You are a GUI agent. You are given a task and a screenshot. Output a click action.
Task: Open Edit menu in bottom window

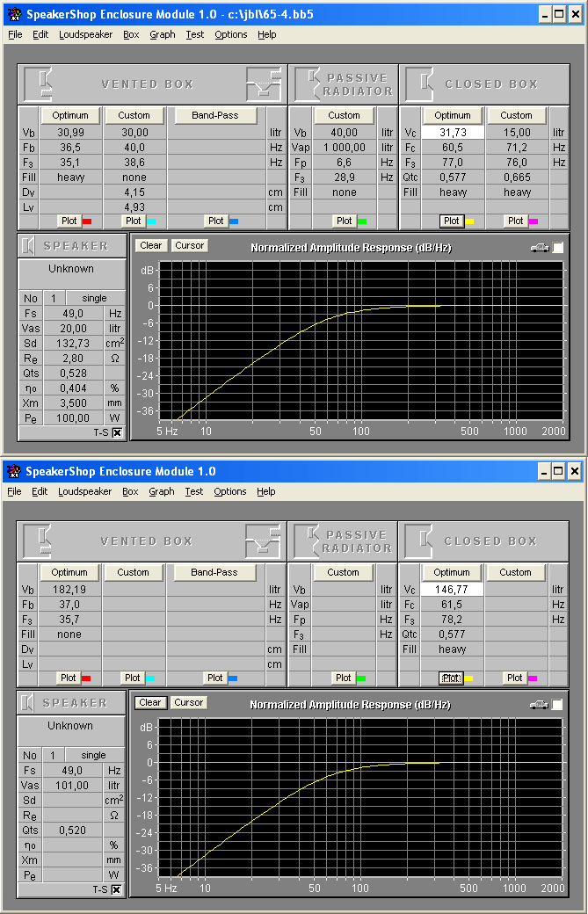point(40,491)
